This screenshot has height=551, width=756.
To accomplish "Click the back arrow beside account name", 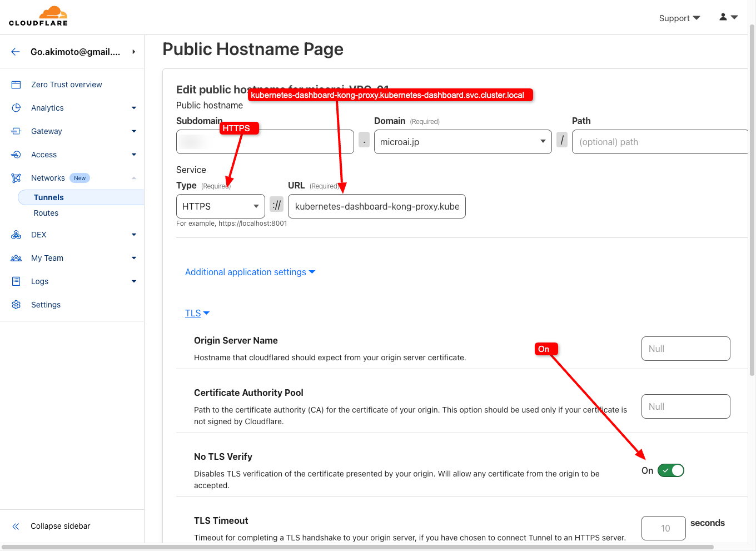I will click(16, 52).
